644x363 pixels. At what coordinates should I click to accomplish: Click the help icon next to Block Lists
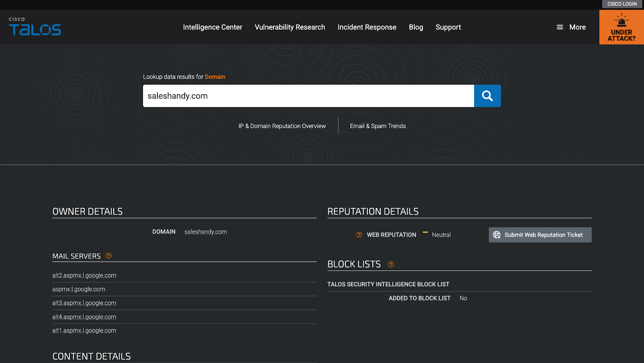pyautogui.click(x=390, y=264)
